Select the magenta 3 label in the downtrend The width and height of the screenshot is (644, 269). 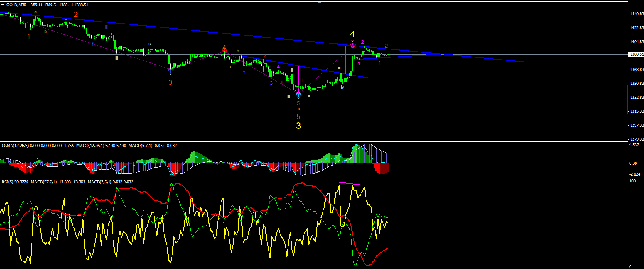[272, 83]
